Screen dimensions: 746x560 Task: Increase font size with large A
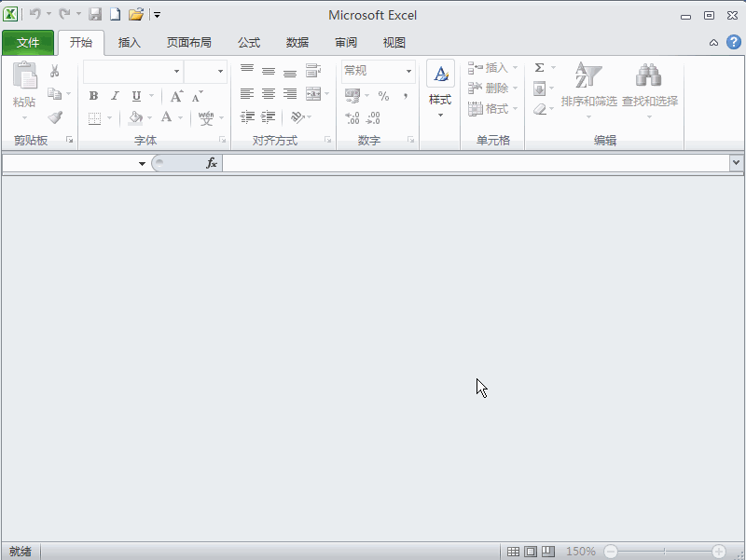pyautogui.click(x=176, y=97)
